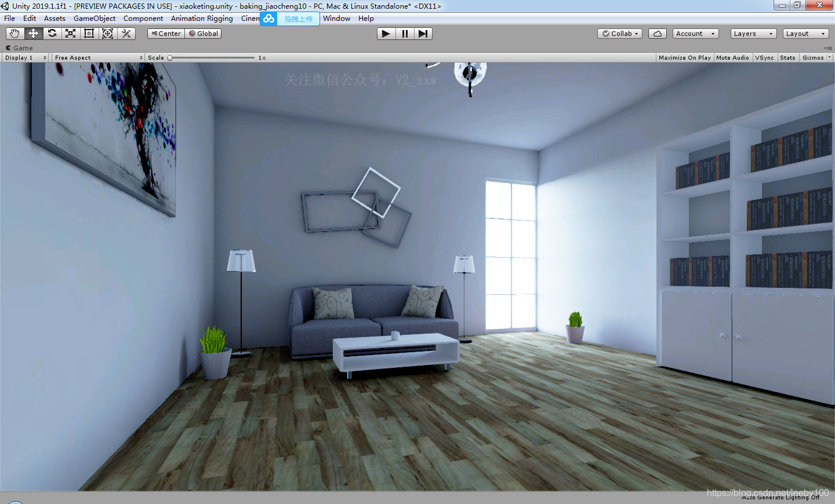835x504 pixels.
Task: Open the cloud Services button
Action: (657, 34)
